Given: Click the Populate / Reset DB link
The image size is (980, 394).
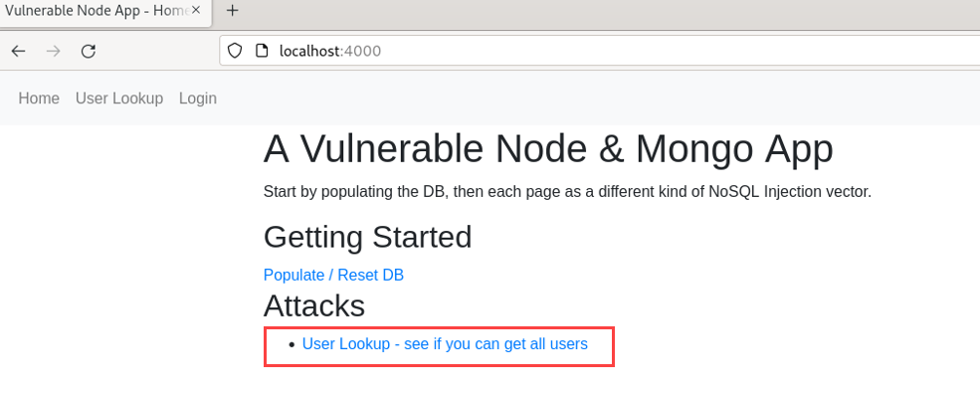Looking at the screenshot, I should [x=333, y=276].
